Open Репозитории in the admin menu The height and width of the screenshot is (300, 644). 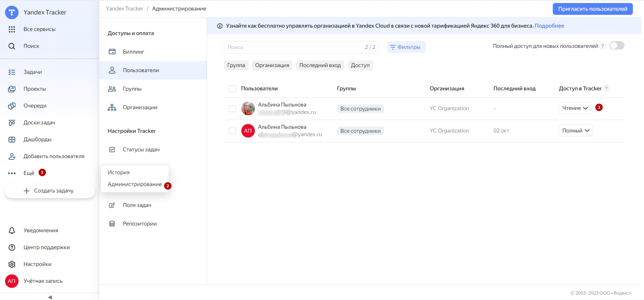pos(153,223)
